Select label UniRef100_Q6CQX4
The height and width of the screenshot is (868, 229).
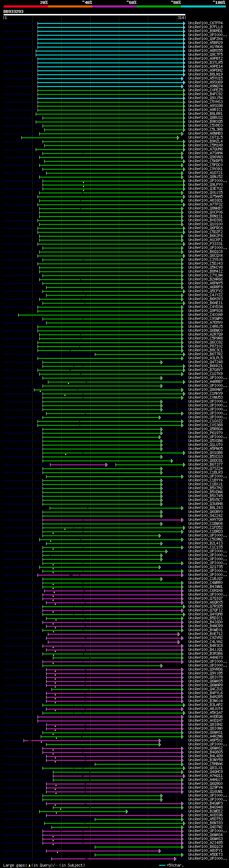(205, 255)
